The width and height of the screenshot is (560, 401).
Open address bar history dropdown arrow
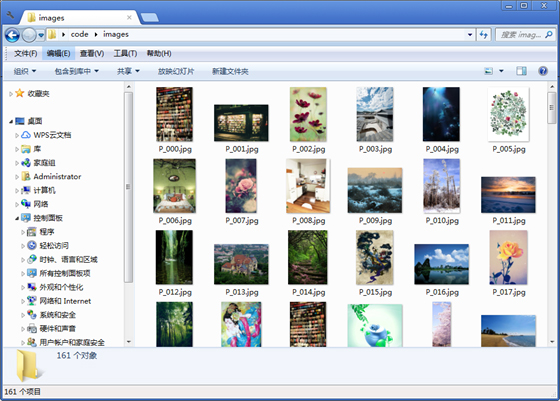point(470,35)
